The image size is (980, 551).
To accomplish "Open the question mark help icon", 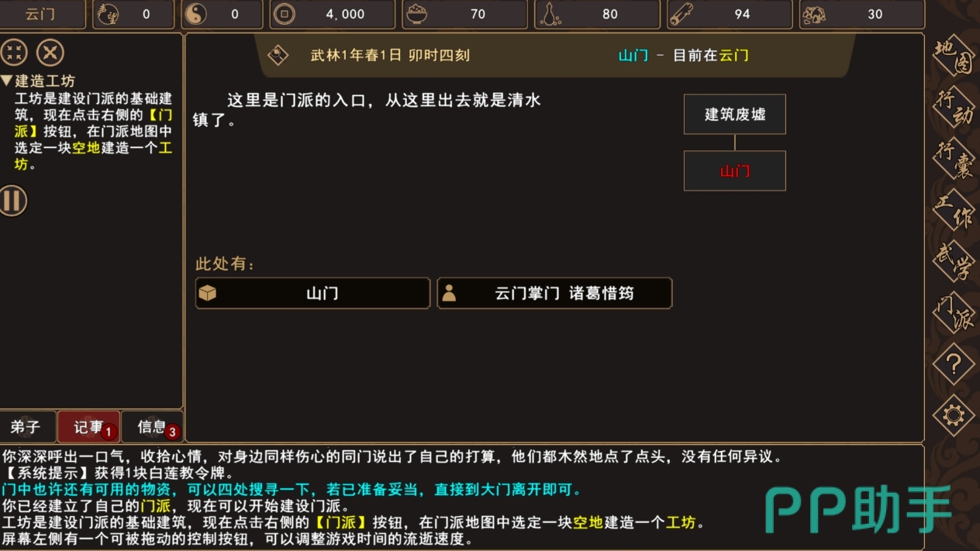I will click(x=953, y=364).
